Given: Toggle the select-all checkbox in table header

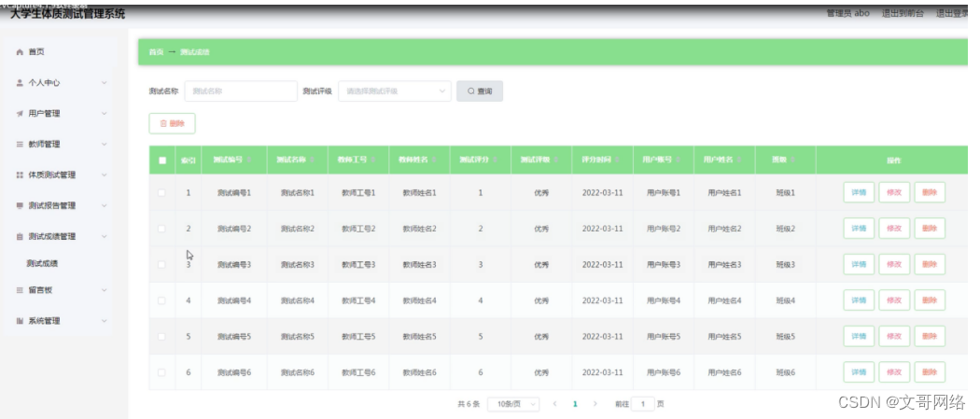Looking at the screenshot, I should pyautogui.click(x=162, y=161).
